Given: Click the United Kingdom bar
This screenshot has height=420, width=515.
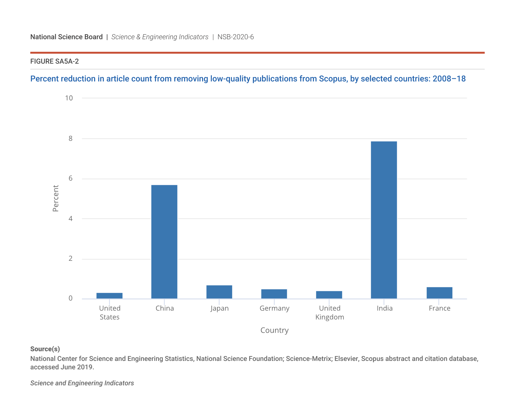Looking at the screenshot, I should pyautogui.click(x=329, y=295).
